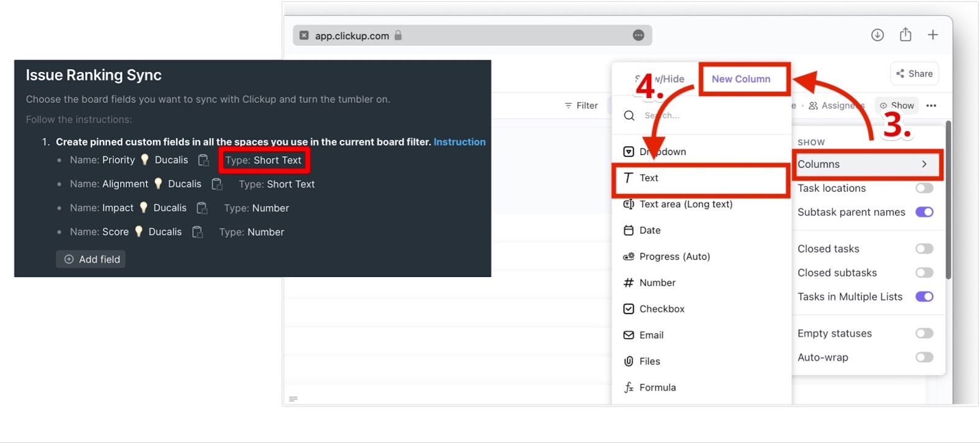Click the ellipsis icon in address bar
This screenshot has width=980, height=443.
coord(638,35)
